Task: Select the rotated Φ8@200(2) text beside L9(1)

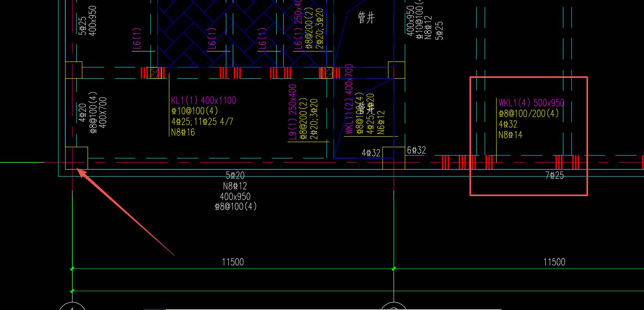Action: [x=303, y=119]
